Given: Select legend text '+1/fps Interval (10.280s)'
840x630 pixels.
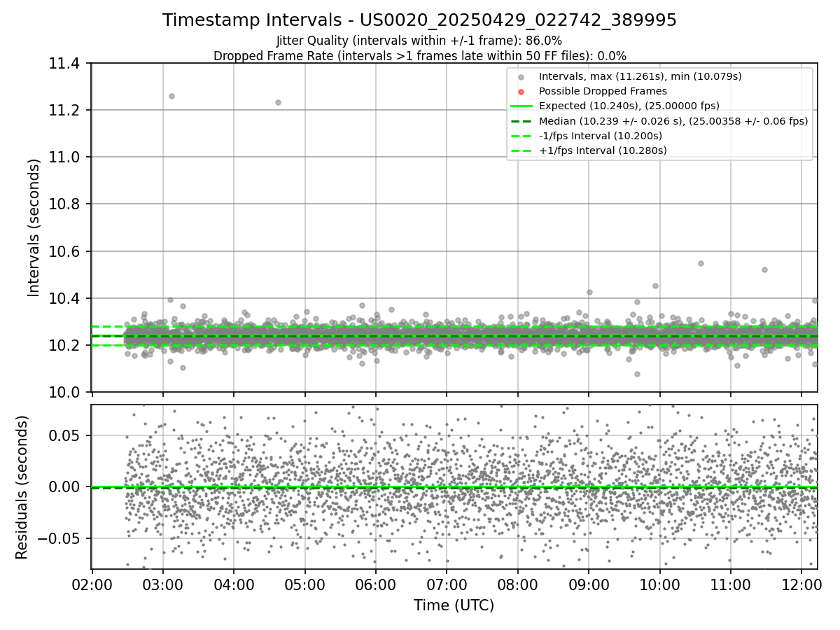Looking at the screenshot, I should point(603,150).
